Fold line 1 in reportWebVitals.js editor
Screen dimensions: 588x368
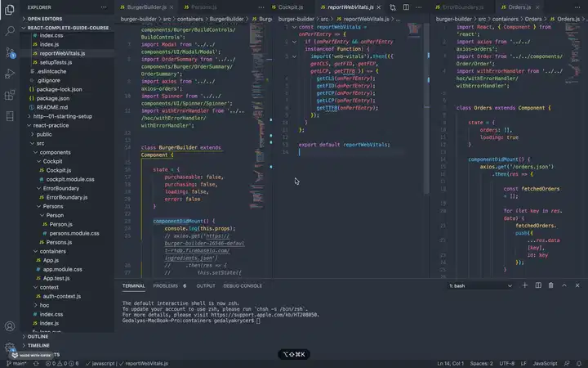click(x=294, y=27)
